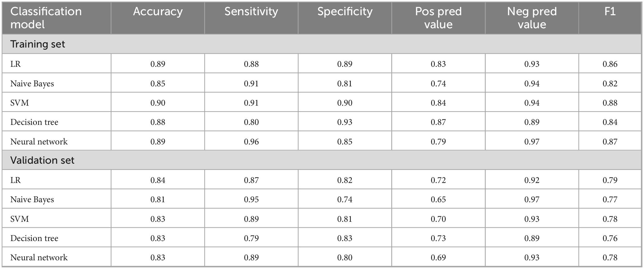Select Training set SVM accuracy value 0.90
The image size is (644, 269).
(158, 103)
